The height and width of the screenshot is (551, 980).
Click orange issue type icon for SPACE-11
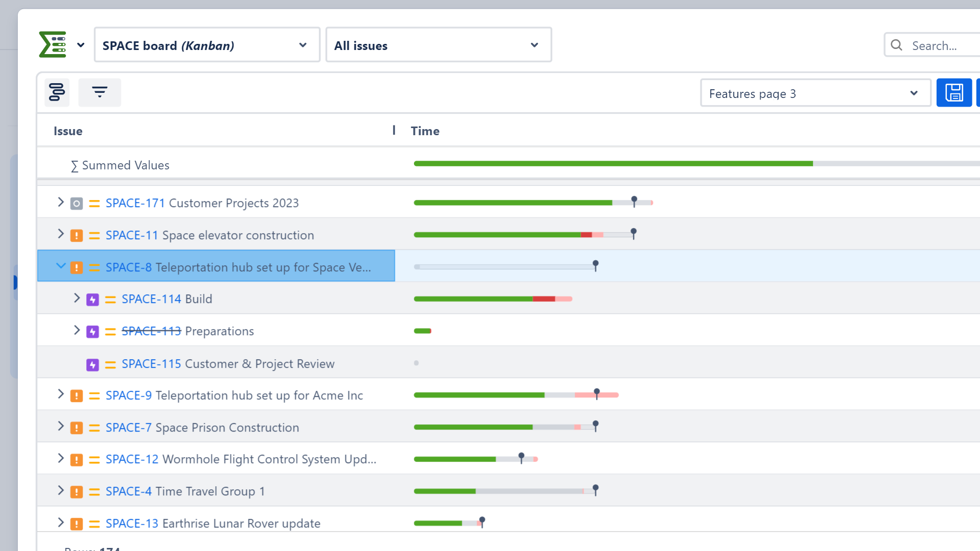pos(77,236)
